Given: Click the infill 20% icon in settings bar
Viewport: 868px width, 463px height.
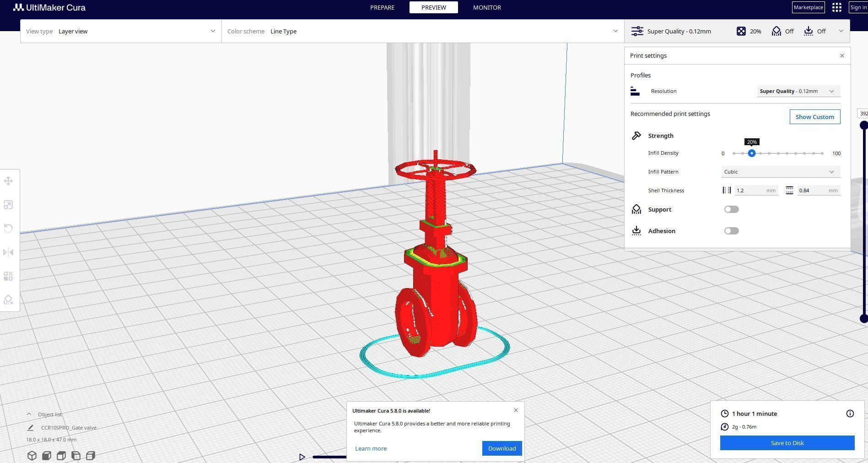Looking at the screenshot, I should (741, 31).
